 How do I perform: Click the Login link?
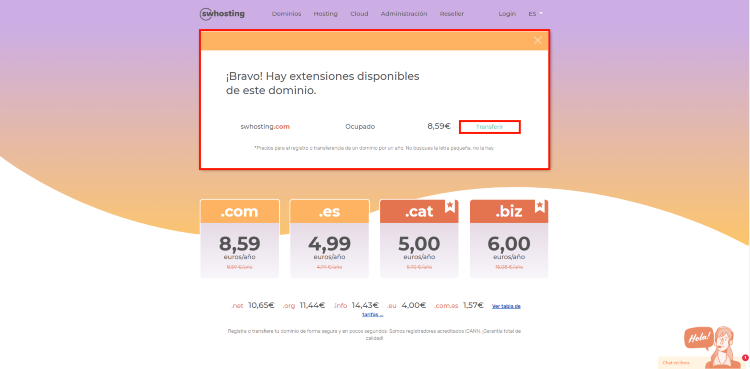[x=507, y=14]
